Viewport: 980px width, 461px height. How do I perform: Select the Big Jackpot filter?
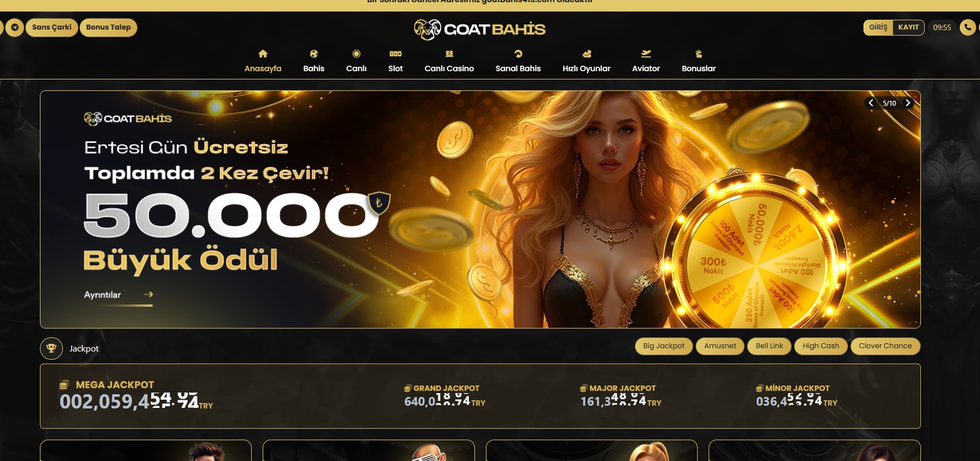point(664,346)
